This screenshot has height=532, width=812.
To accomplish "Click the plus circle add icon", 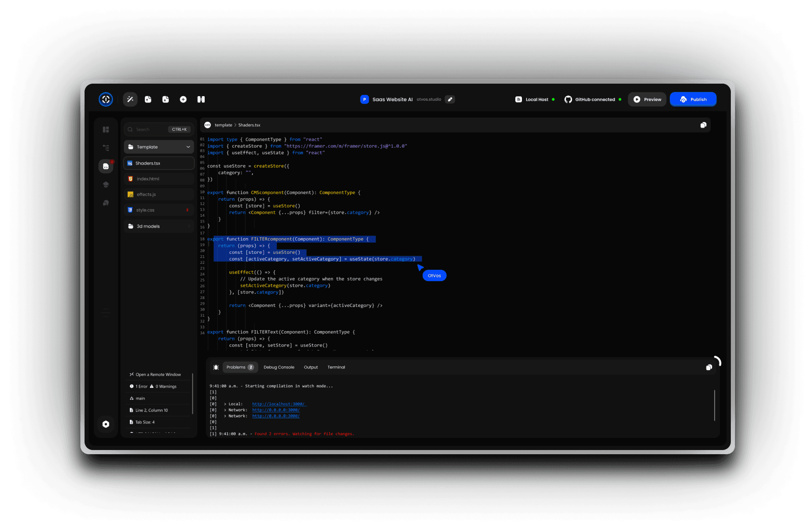I will (x=183, y=100).
